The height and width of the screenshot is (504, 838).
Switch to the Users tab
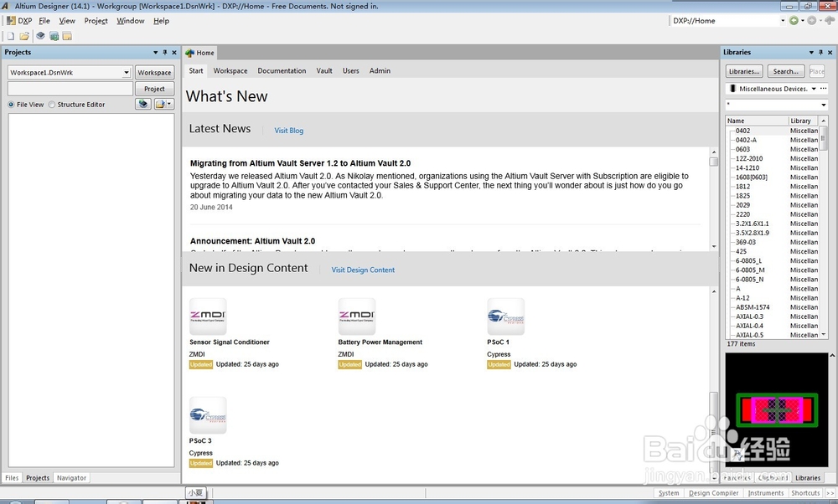(350, 70)
